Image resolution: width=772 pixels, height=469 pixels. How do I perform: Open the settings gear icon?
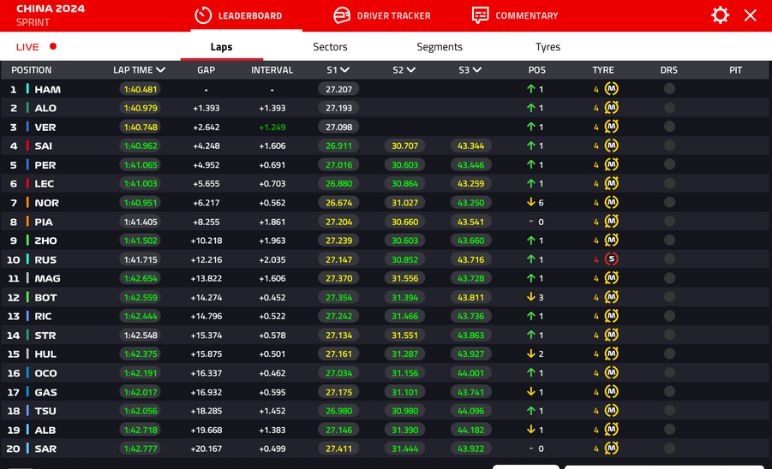tap(720, 15)
